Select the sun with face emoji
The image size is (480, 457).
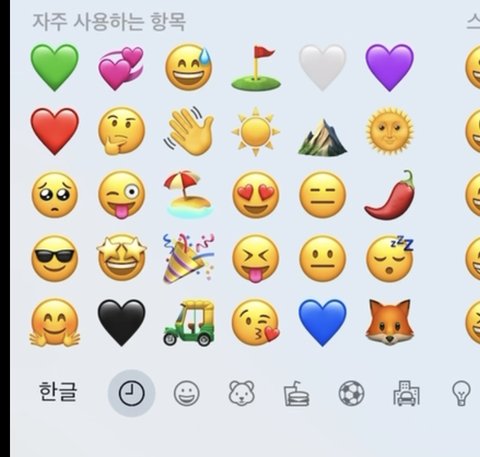(389, 131)
